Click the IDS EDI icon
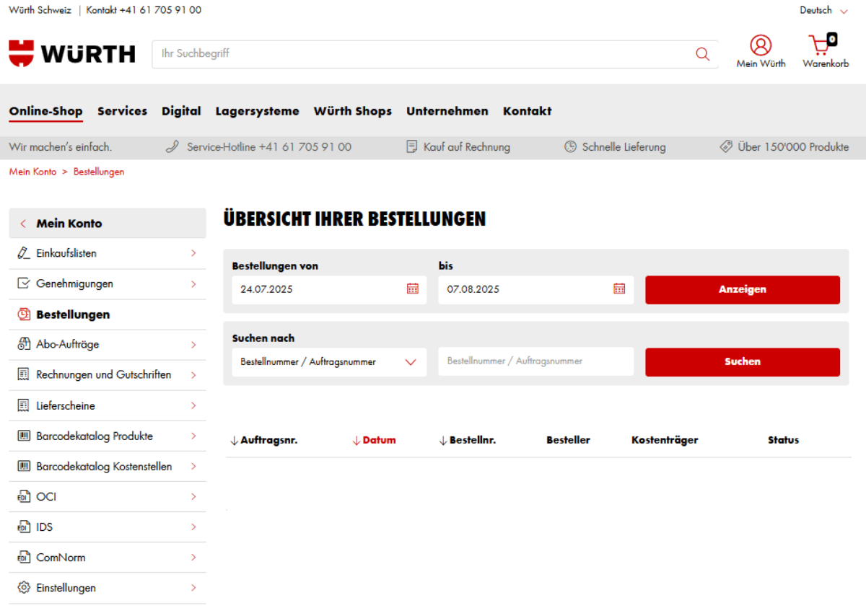This screenshot has width=866, height=616. 23,527
